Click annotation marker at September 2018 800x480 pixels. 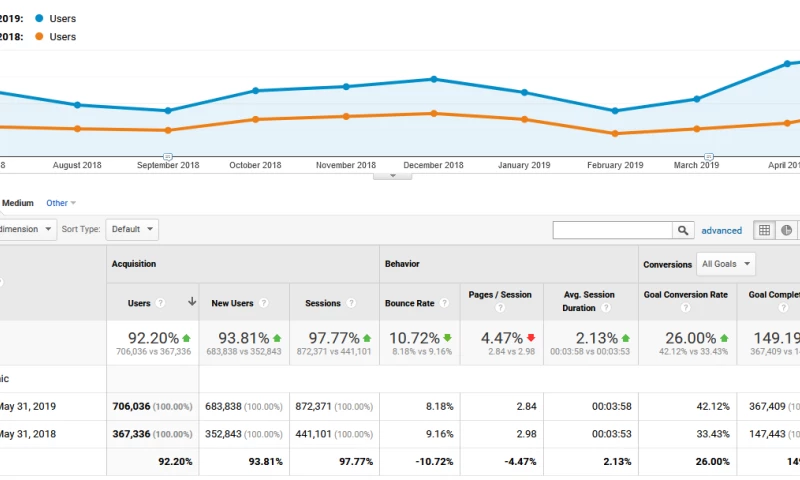pyautogui.click(x=168, y=157)
